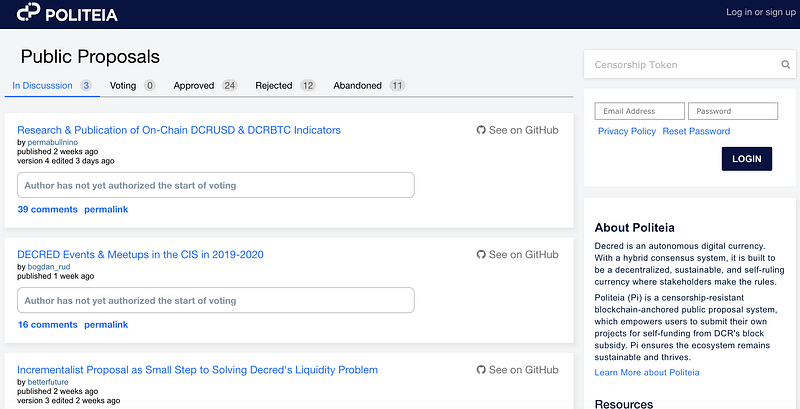Click See on GitHub text for Research proposal

click(x=523, y=130)
